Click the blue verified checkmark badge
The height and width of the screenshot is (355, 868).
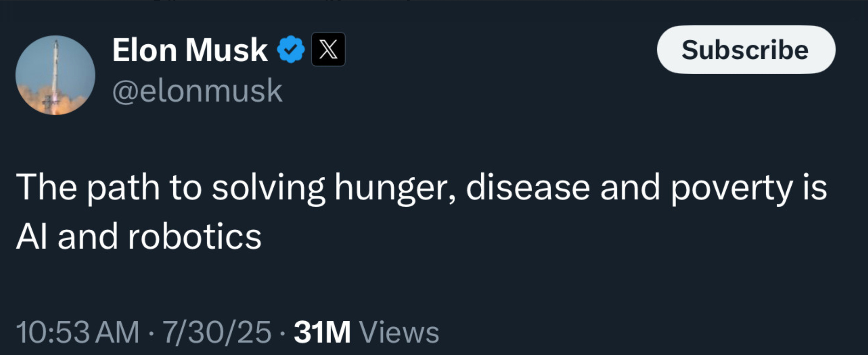[291, 50]
